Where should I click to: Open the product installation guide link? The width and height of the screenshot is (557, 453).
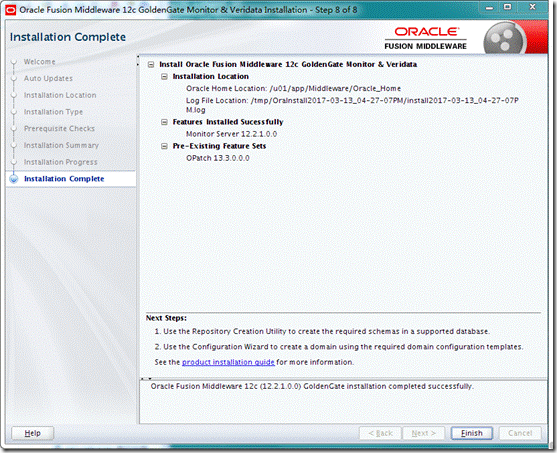228,362
